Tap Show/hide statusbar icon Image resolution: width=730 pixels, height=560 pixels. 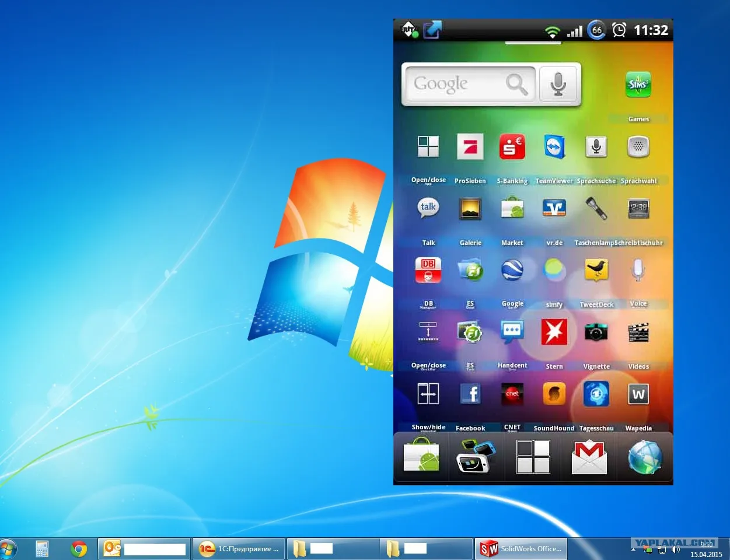pos(428,394)
